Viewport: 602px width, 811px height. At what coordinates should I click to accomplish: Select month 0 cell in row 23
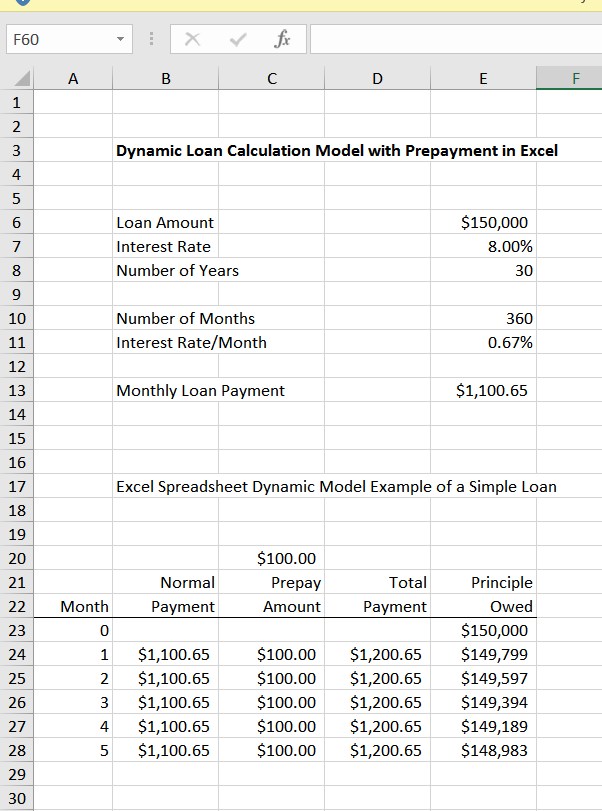73,630
